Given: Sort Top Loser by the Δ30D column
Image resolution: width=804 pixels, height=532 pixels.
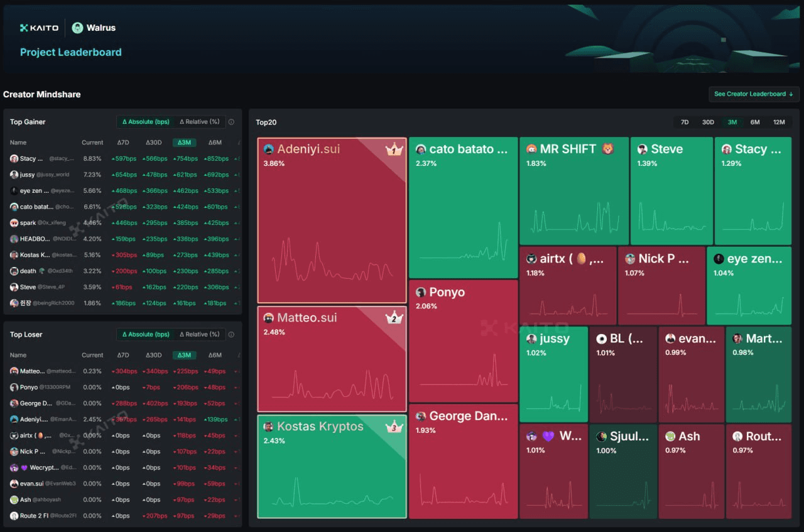Looking at the screenshot, I should pyautogui.click(x=153, y=355).
